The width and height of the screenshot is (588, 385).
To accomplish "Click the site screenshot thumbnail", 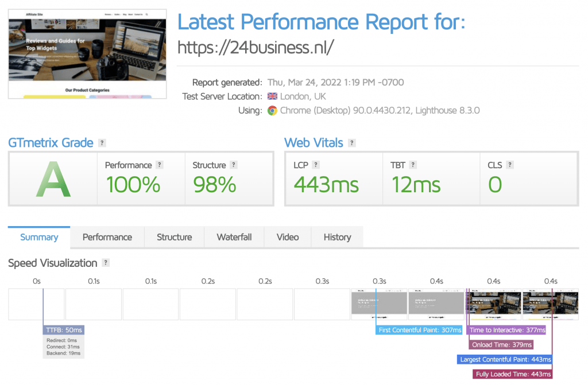I will [87, 53].
